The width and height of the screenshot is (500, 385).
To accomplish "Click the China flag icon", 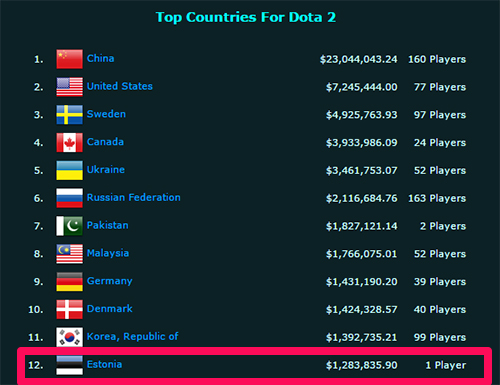I will coord(69,59).
